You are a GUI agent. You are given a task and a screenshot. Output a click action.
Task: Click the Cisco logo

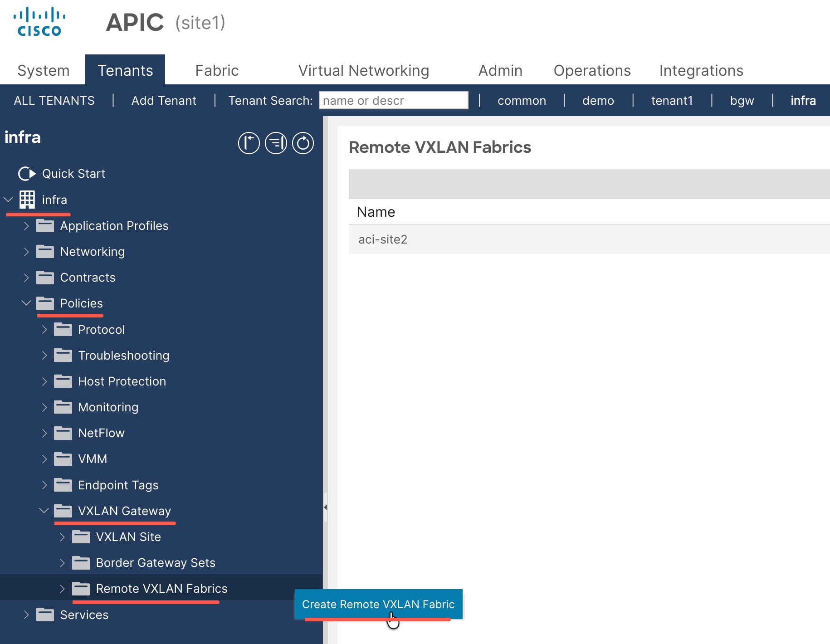pyautogui.click(x=39, y=22)
